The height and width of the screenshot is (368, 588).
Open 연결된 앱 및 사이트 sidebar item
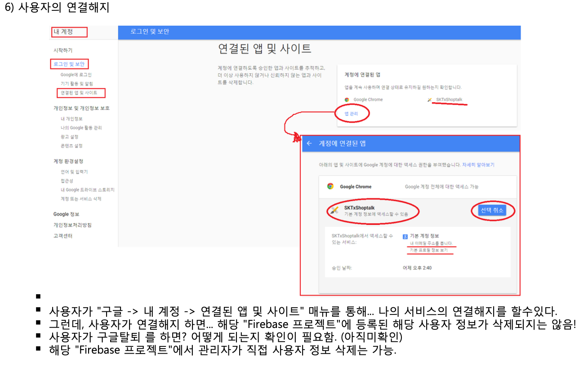pyautogui.click(x=79, y=93)
